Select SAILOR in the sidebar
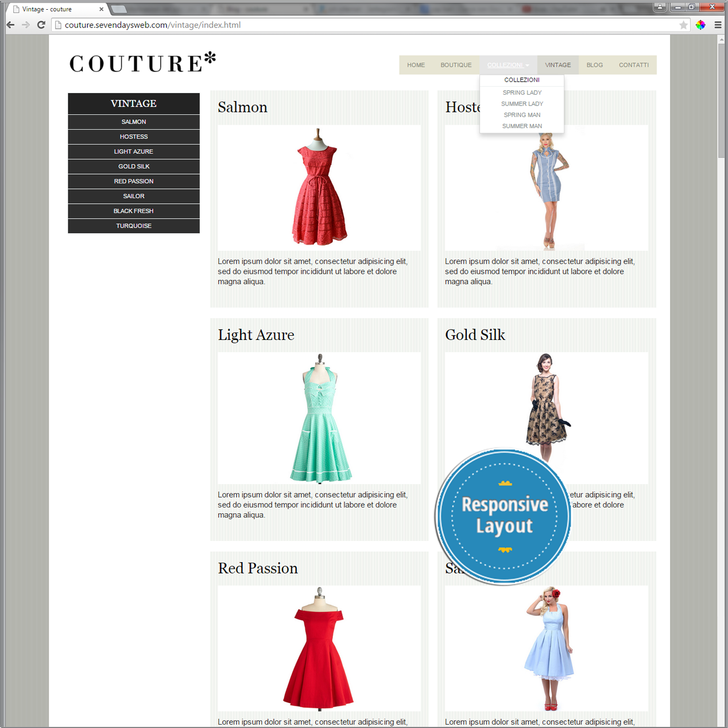Screen dimensions: 728x728 click(x=134, y=196)
